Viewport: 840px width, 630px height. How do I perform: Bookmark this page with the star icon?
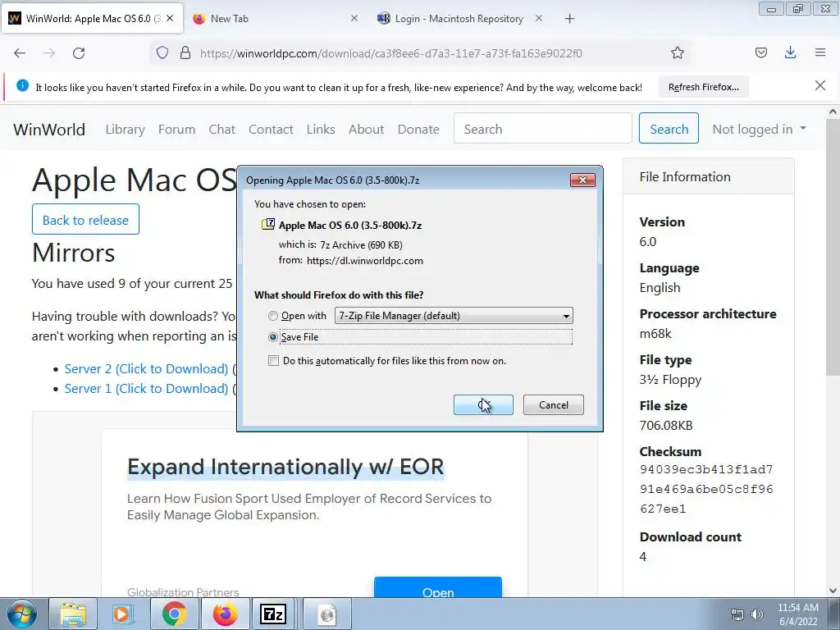[x=677, y=52]
